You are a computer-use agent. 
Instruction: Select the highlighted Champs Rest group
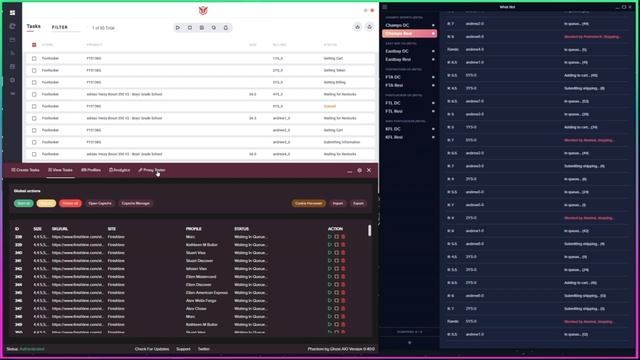409,33
